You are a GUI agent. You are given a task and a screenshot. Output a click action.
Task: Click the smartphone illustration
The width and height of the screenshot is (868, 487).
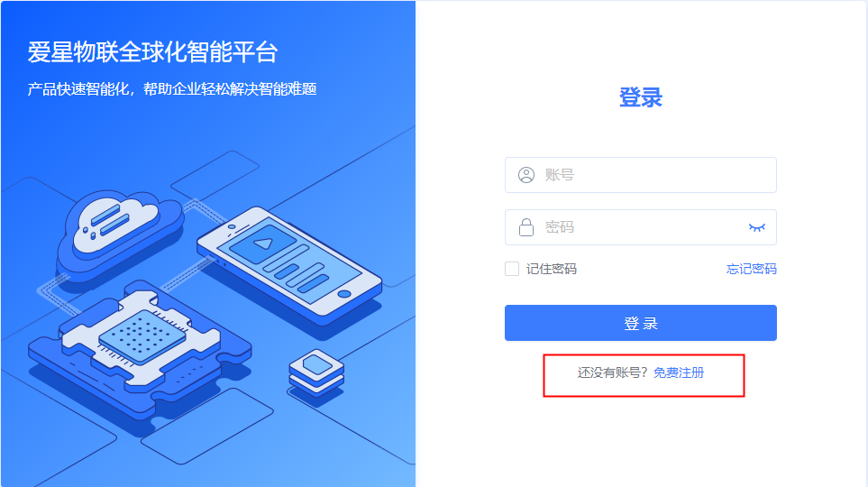289,267
